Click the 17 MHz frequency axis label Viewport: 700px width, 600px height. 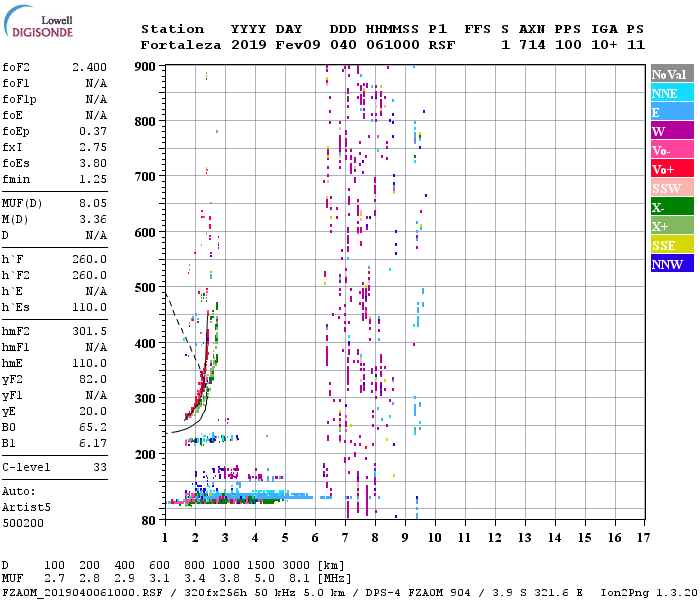point(643,538)
